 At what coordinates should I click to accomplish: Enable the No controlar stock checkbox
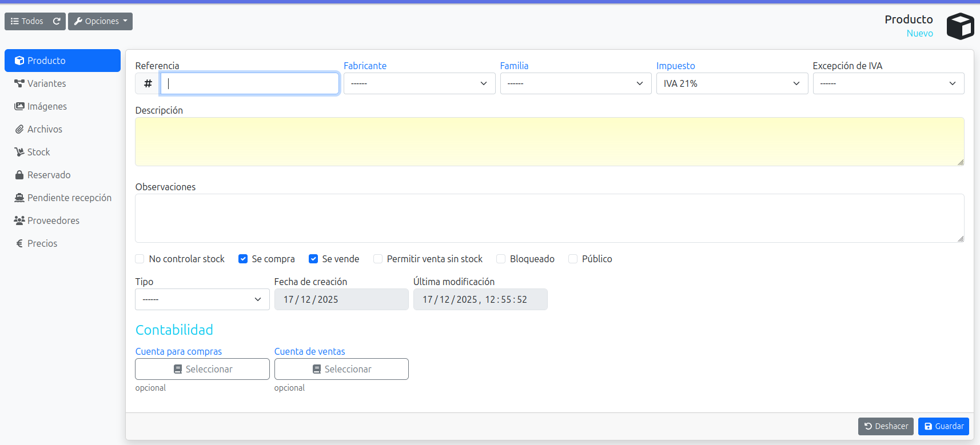[x=140, y=259]
